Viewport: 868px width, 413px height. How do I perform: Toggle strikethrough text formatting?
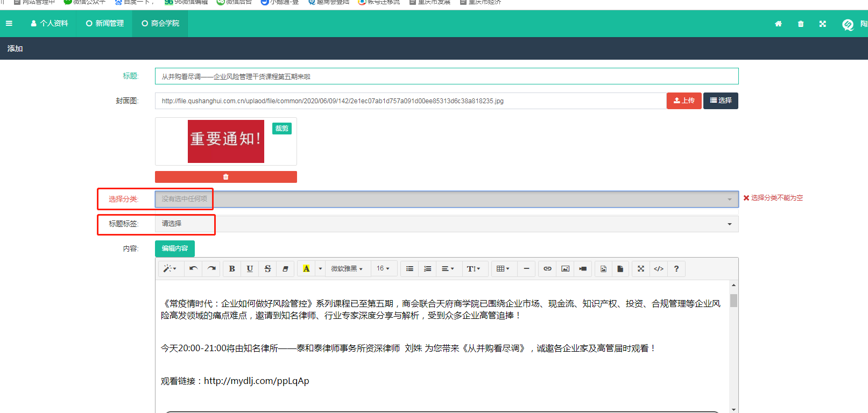pyautogui.click(x=267, y=269)
